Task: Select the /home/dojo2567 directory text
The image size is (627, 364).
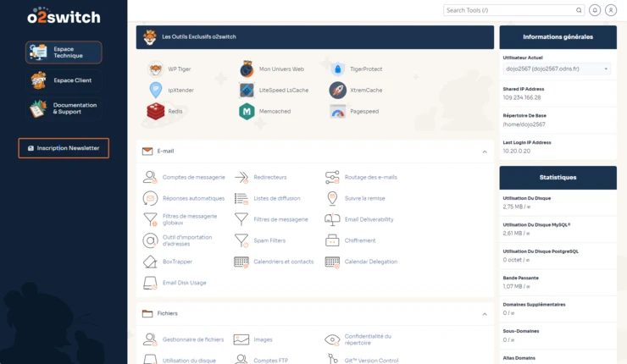Action: (x=524, y=124)
